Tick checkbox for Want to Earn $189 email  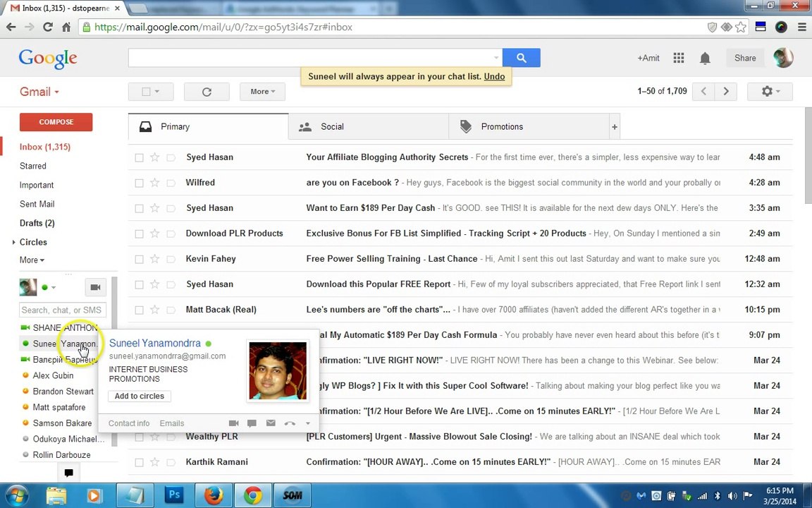[x=139, y=208]
